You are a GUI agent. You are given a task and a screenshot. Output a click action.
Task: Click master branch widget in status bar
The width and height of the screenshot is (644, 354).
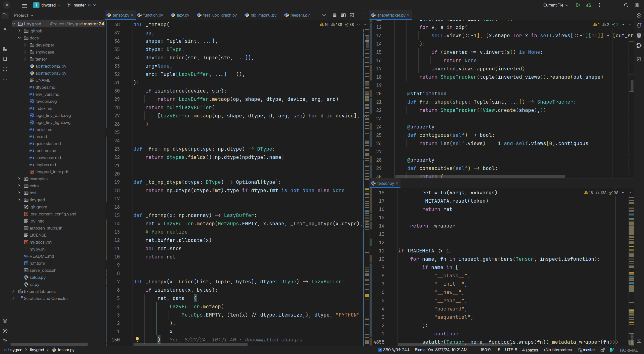[x=586, y=350]
